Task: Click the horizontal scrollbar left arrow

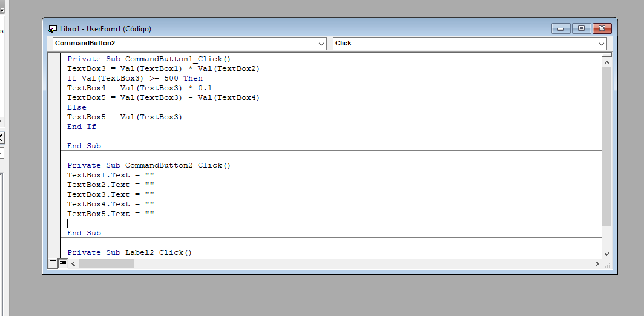Action: pos(73,263)
